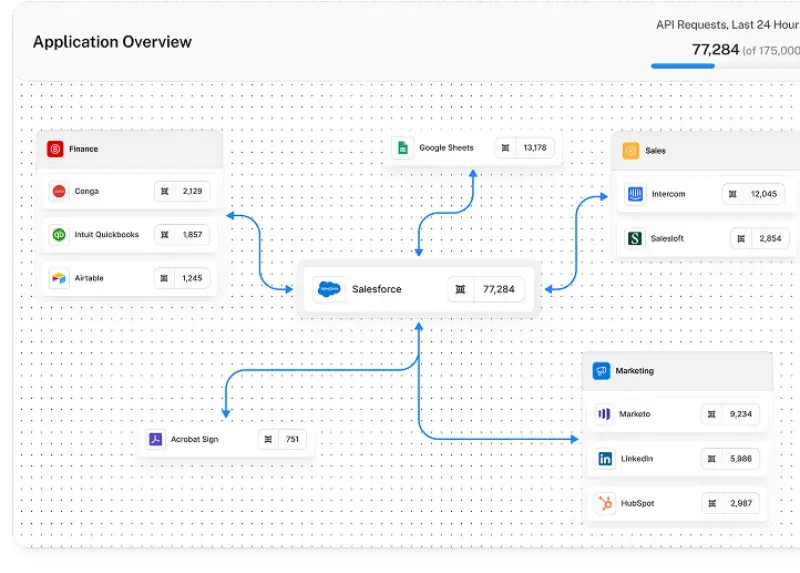Click the Finance group red icon
Image resolution: width=800 pixels, height=573 pixels.
point(55,149)
